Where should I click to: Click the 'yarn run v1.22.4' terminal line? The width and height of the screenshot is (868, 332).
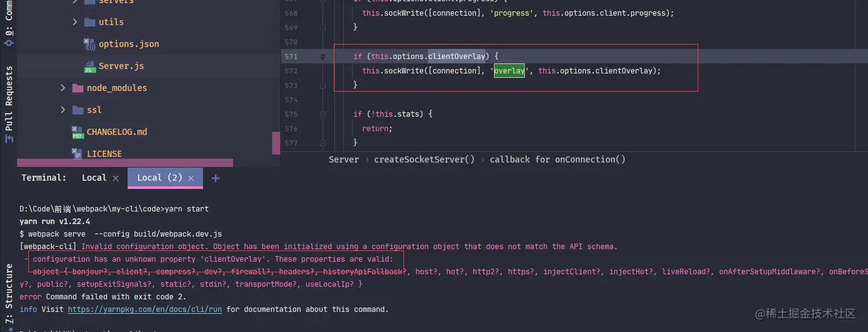(55, 222)
